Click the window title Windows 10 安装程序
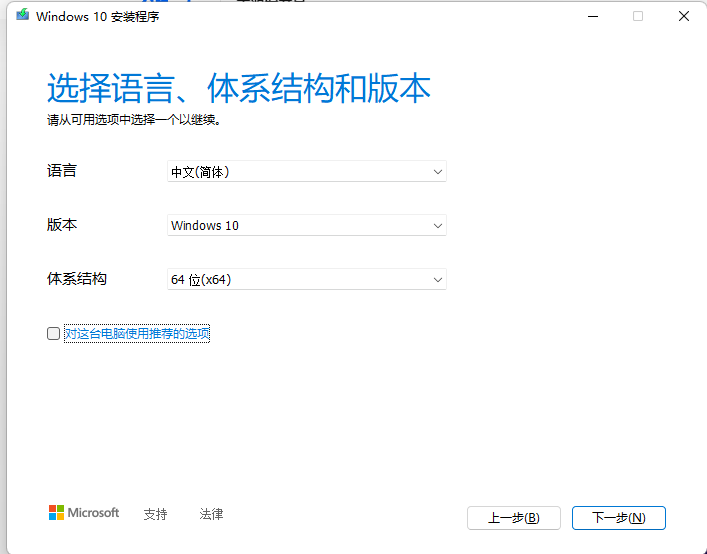Screen dimensions: 707x554 [97, 17]
